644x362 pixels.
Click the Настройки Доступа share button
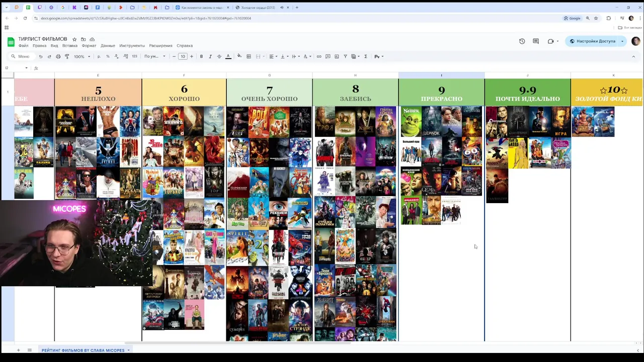click(x=592, y=41)
